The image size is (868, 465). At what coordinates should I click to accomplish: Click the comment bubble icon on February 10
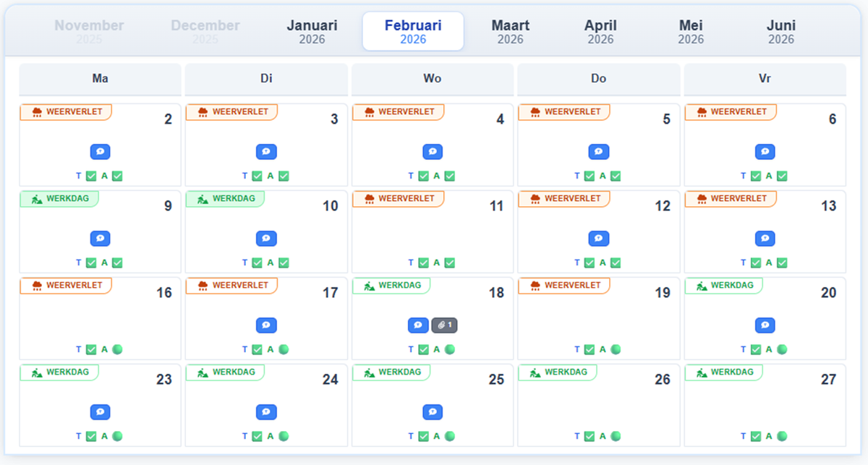pos(266,238)
